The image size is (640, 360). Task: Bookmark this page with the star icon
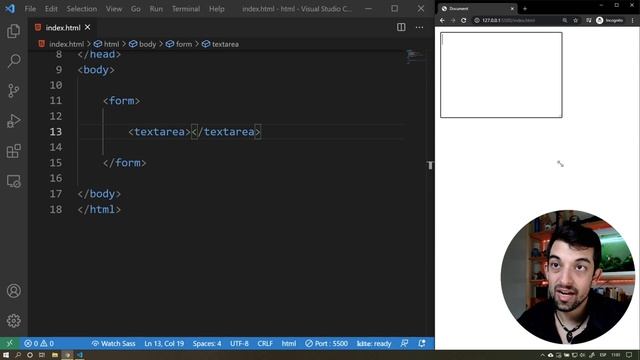576,20
